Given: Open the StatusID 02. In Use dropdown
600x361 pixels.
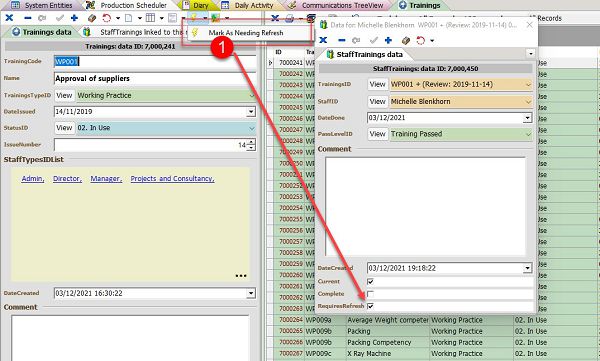Looking at the screenshot, I should [252, 128].
